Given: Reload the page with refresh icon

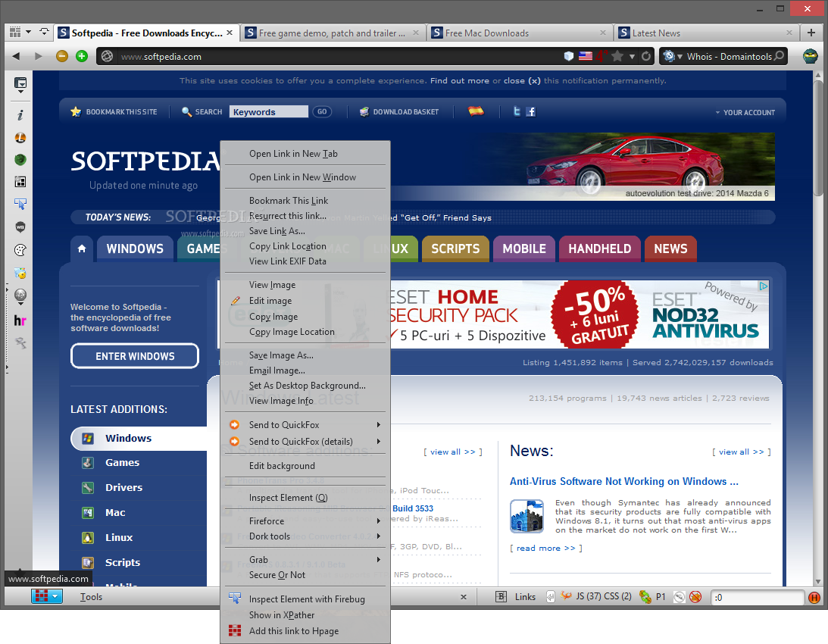Looking at the screenshot, I should click(x=646, y=56).
